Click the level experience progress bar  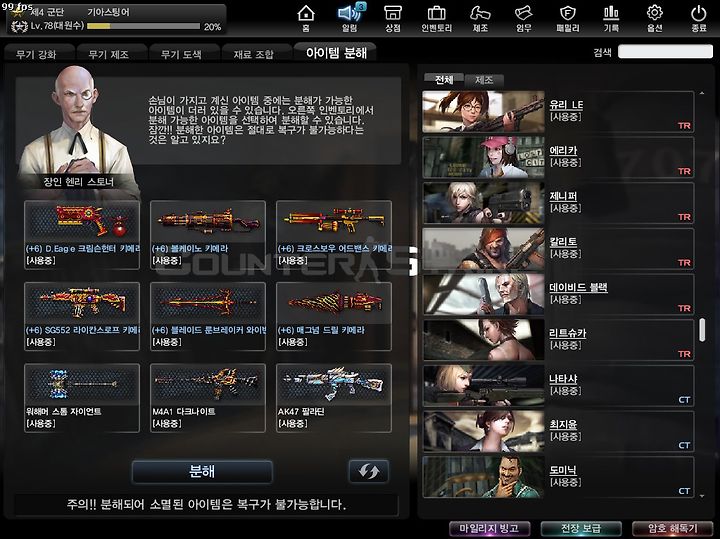click(143, 26)
